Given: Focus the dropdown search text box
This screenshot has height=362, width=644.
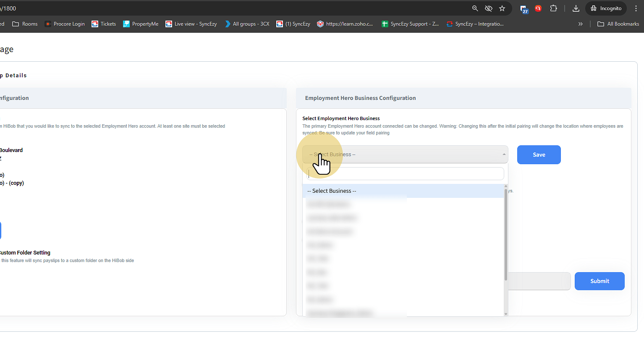Looking at the screenshot, I should (405, 174).
